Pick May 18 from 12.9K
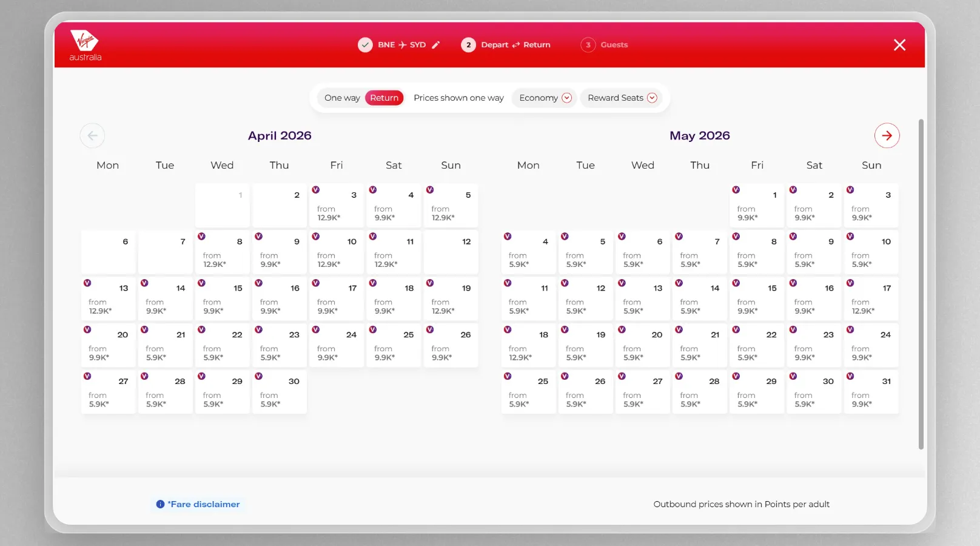980x546 pixels. coord(529,345)
